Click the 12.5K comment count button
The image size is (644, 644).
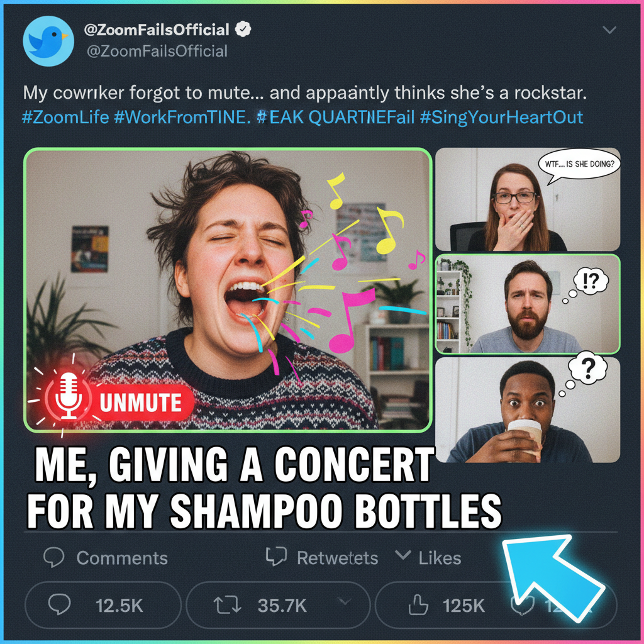tap(103, 605)
